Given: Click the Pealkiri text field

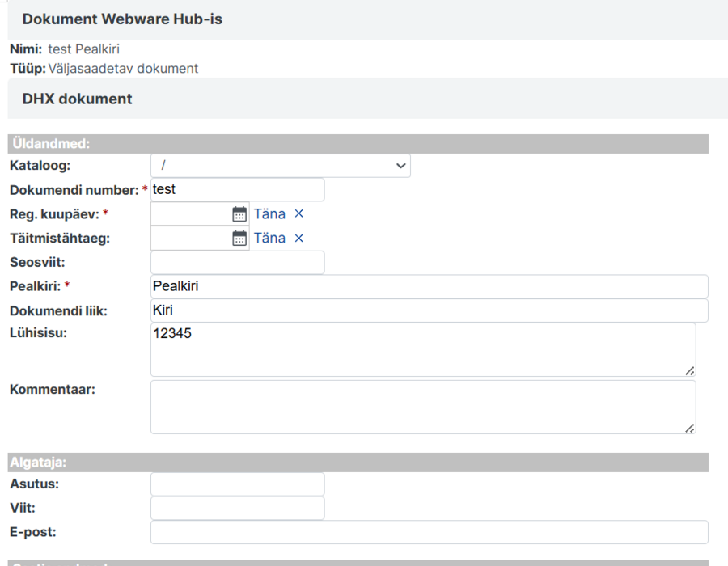Looking at the screenshot, I should click(x=430, y=286).
